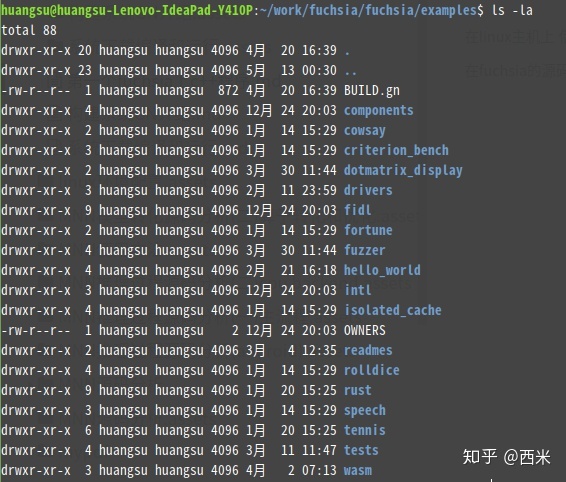Select the components directory name
566x482 pixels.
379,110
